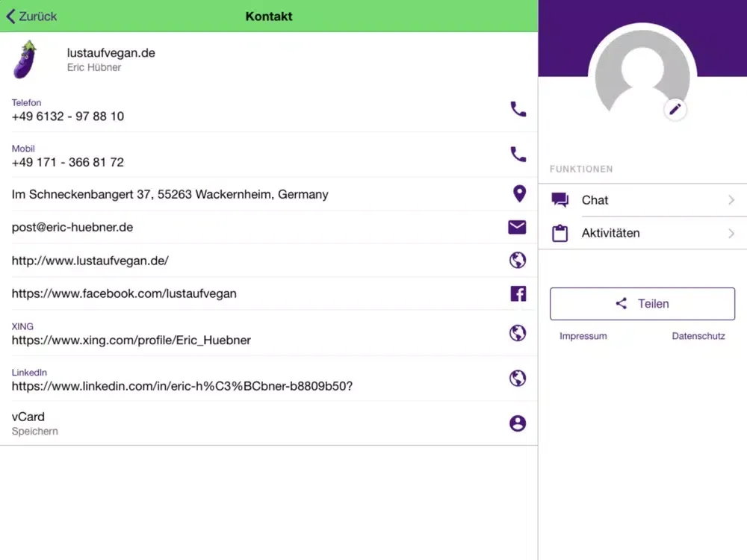The image size is (747, 560).
Task: Tap email post@eric-huebner.de
Action: 72,227
